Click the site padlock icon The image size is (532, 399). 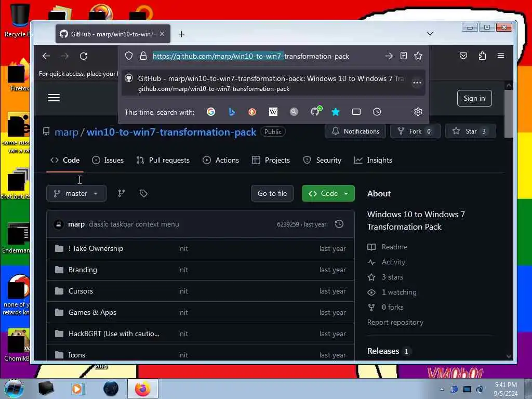tap(143, 56)
